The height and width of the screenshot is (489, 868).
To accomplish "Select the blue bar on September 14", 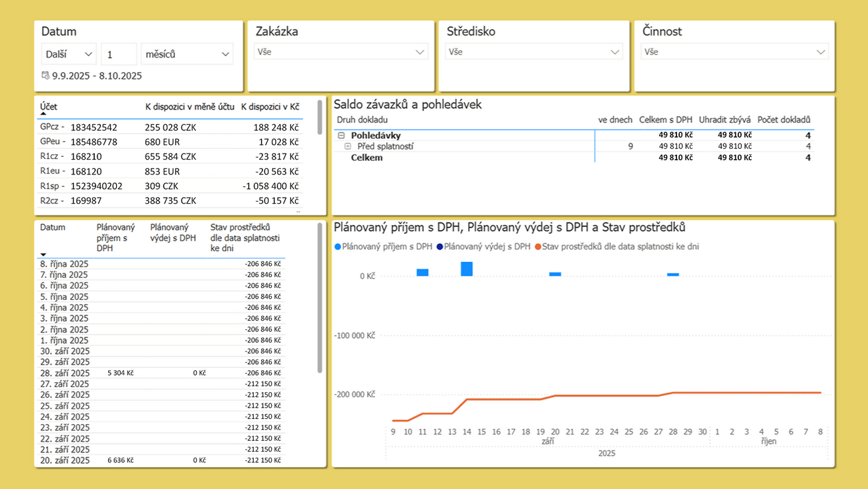I will [467, 269].
